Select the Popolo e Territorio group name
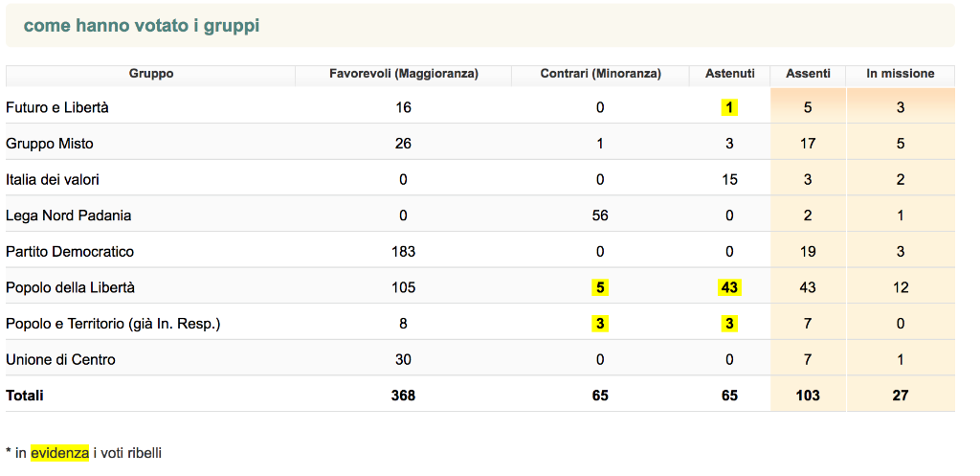980x476 pixels. [x=113, y=324]
